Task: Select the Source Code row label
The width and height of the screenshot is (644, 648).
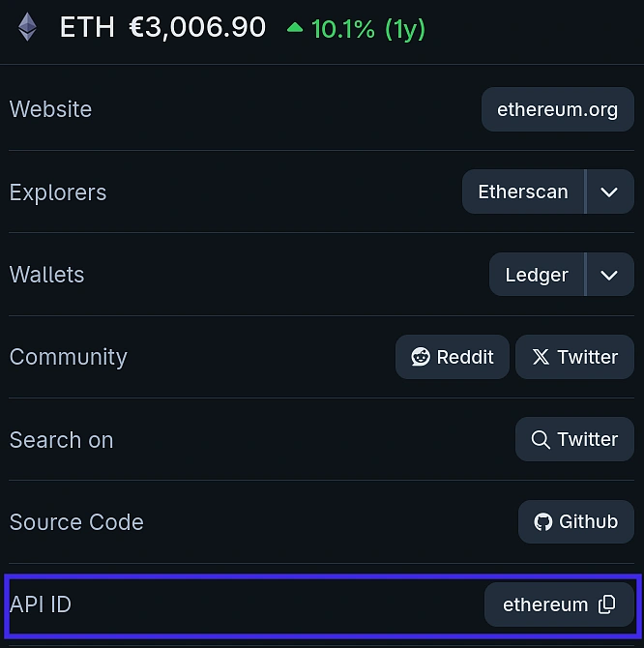Action: click(76, 522)
